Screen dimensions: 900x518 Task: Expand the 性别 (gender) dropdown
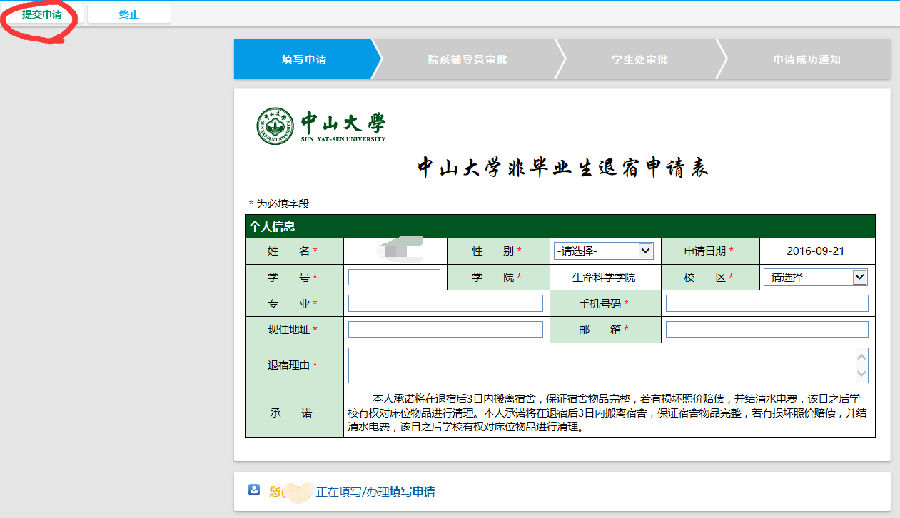click(x=603, y=251)
